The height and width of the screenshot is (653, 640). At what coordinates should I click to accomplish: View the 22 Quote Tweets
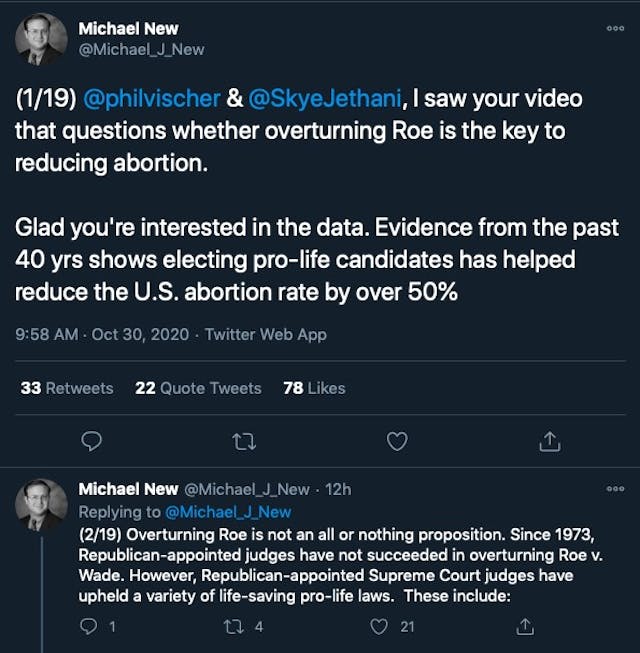click(198, 388)
